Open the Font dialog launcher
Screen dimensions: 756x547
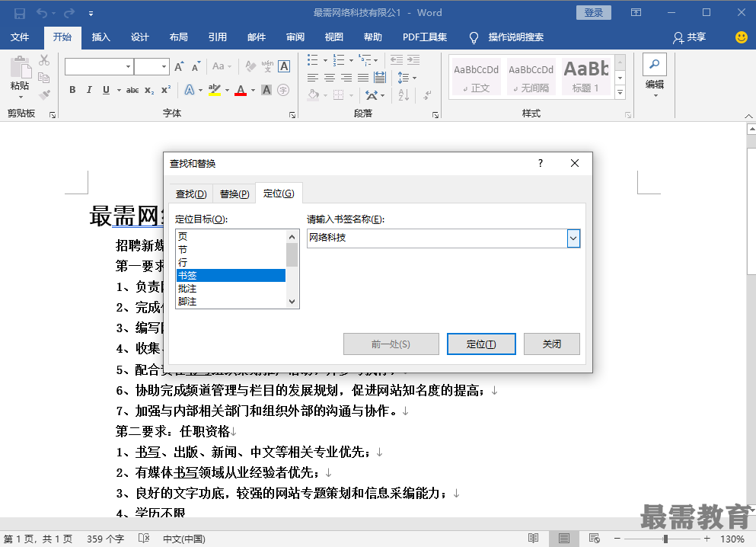[292, 115]
